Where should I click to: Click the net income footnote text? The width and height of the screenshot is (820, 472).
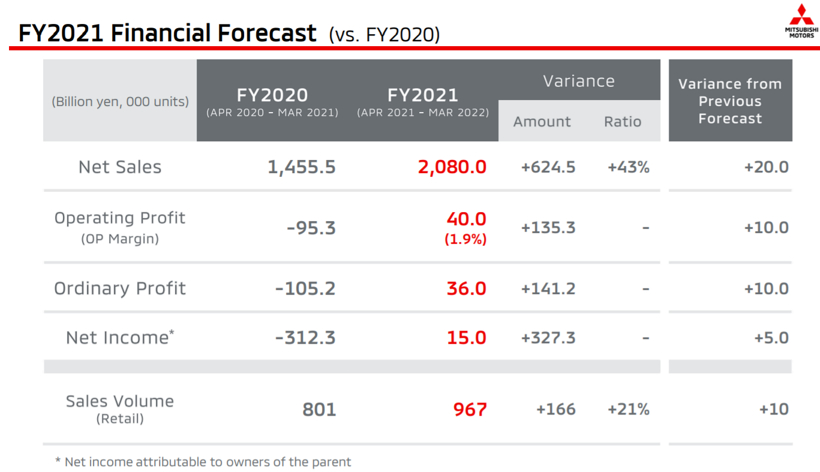pyautogui.click(x=203, y=461)
